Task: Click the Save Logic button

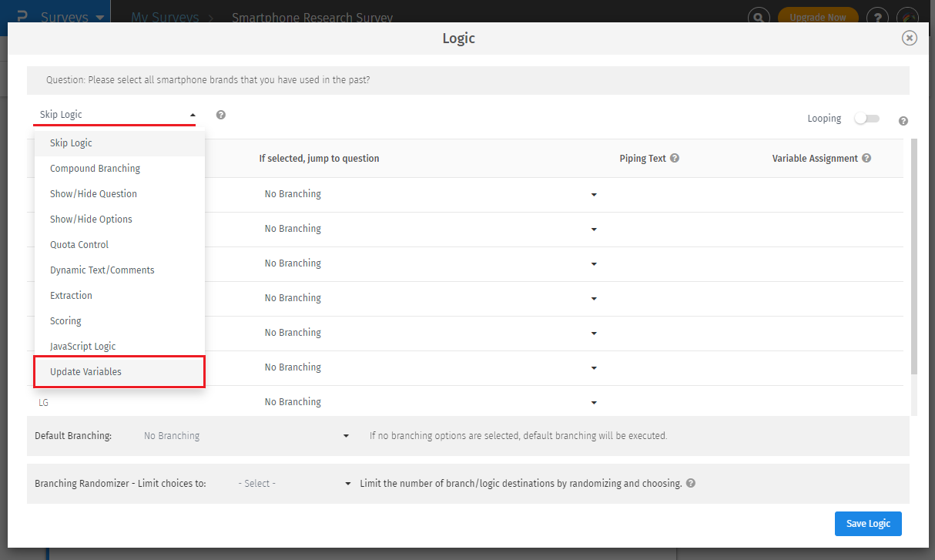Action: 868,524
